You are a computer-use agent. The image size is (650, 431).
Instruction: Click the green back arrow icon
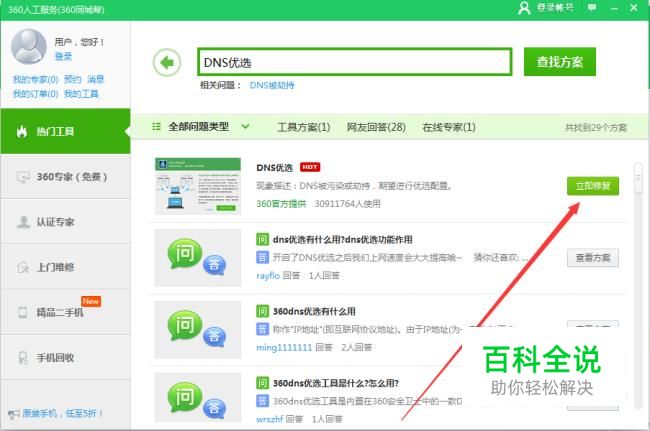pos(167,63)
